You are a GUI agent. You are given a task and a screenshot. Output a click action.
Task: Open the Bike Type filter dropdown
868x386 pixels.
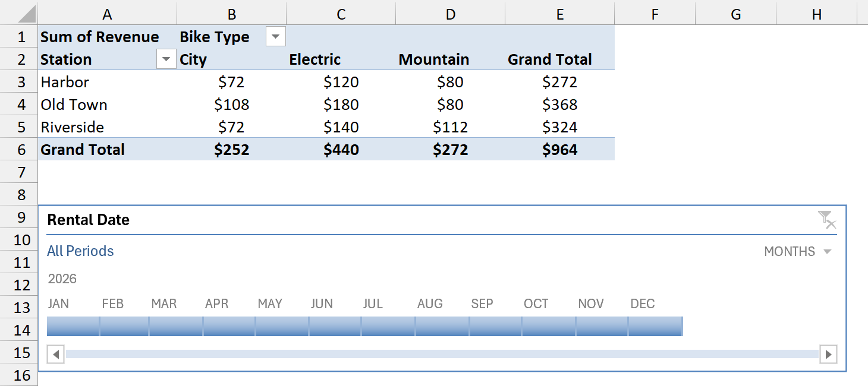pyautogui.click(x=275, y=37)
